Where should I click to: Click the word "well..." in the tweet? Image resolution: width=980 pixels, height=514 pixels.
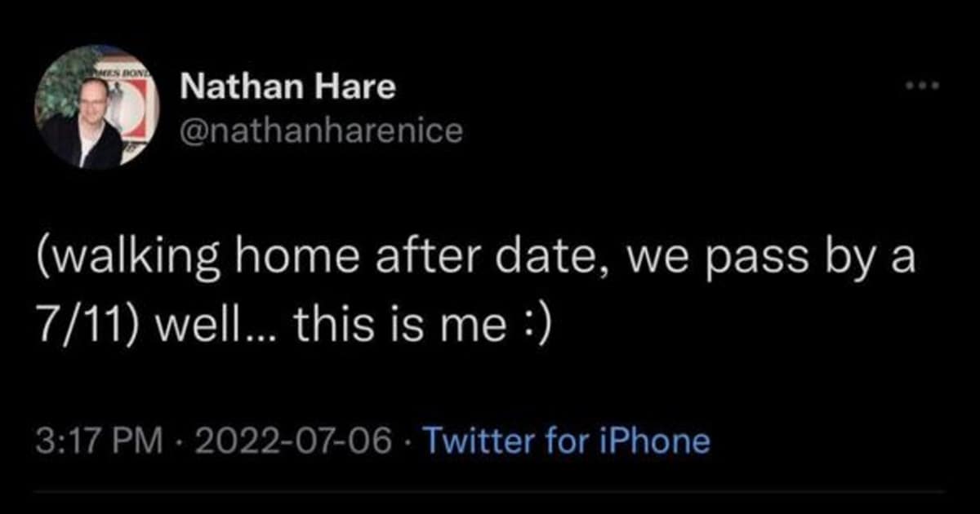coord(214,327)
